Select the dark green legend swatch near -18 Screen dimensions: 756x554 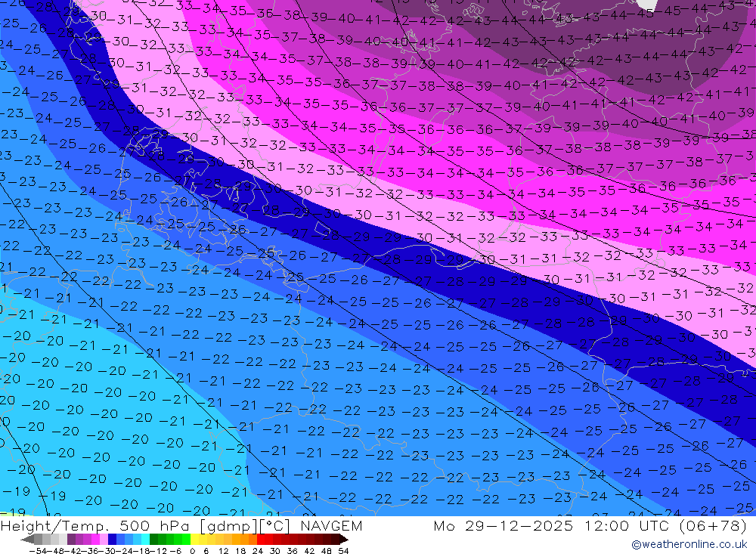(x=153, y=539)
